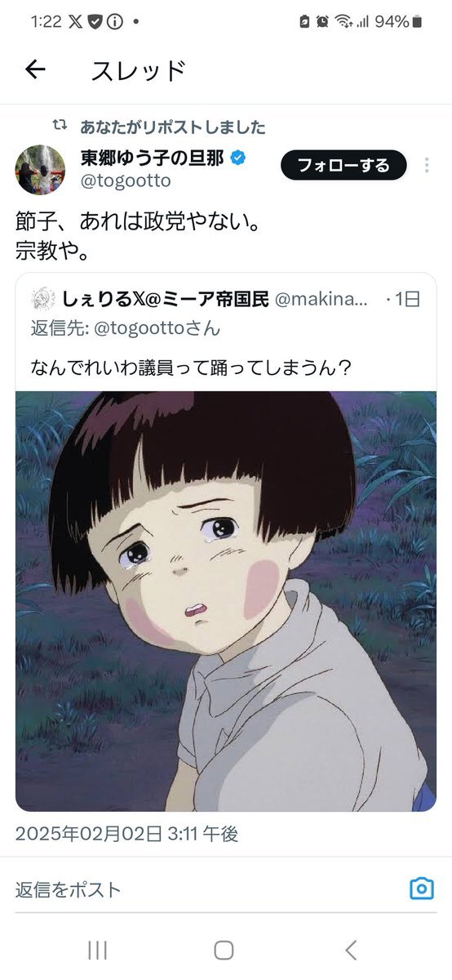Tap the quoted tweet text なんでれいわ議員
Image resolution: width=452 pixels, height=980 pixels.
191,367
